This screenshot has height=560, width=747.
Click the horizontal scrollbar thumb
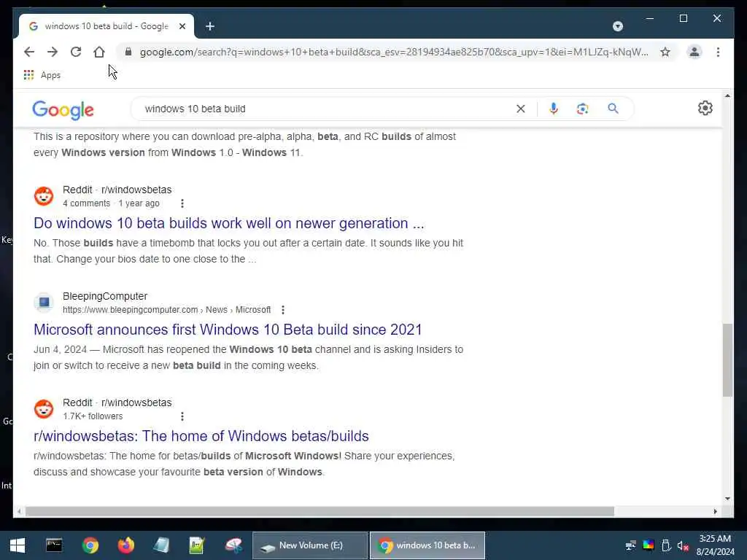(x=320, y=511)
